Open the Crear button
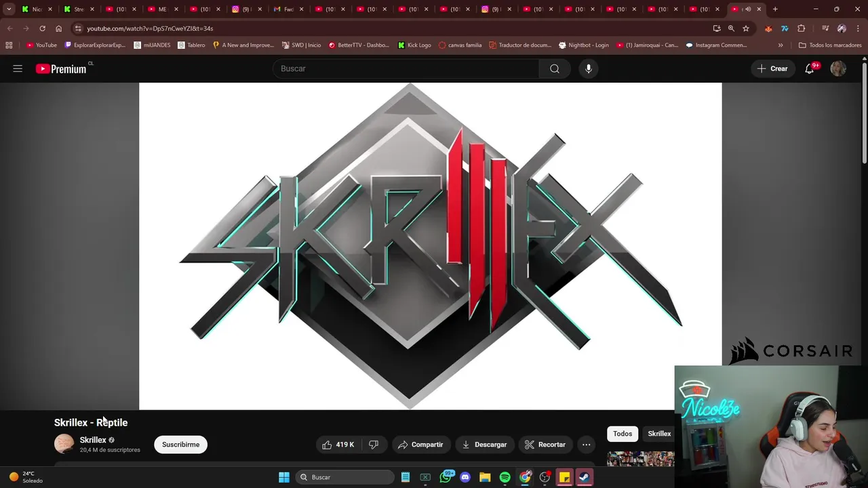This screenshot has height=488, width=868. tap(772, 68)
